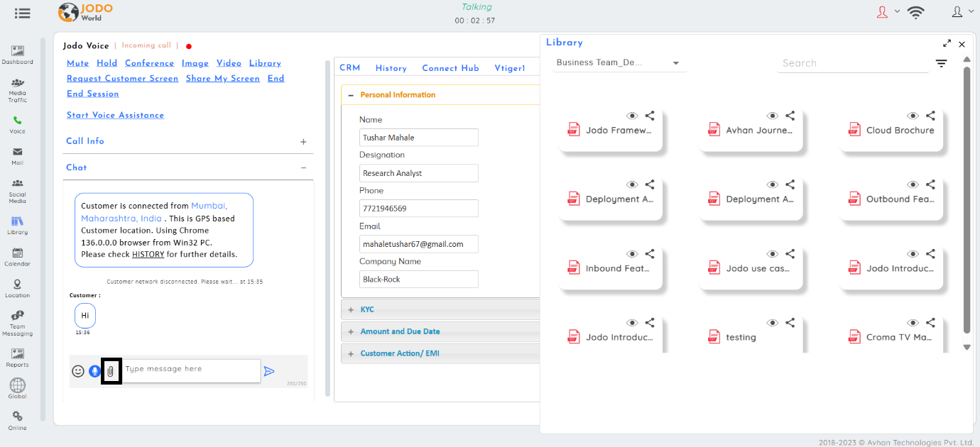Preview Jodo Framew... with eye icon
The width and height of the screenshot is (980, 447).
point(632,116)
